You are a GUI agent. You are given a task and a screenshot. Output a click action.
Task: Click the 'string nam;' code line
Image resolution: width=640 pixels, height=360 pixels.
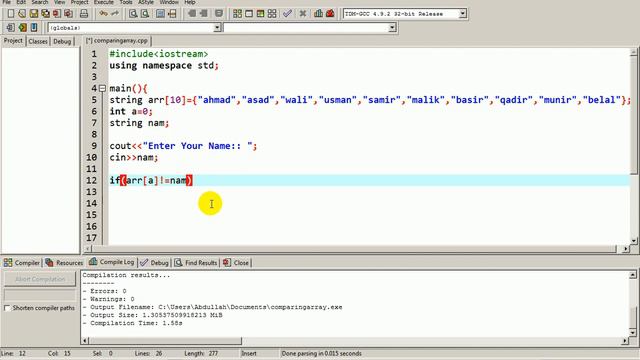pos(139,123)
